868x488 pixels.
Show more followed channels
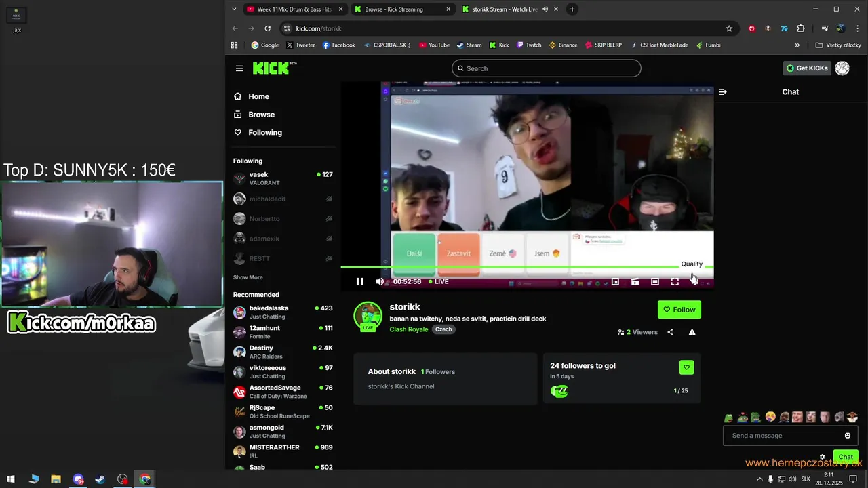248,277
